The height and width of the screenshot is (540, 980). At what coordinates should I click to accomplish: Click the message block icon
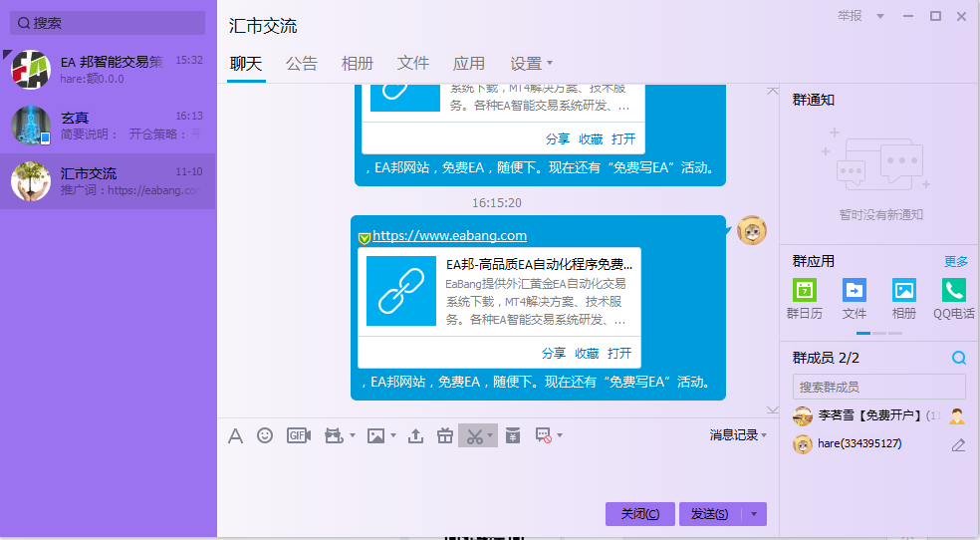coord(543,435)
